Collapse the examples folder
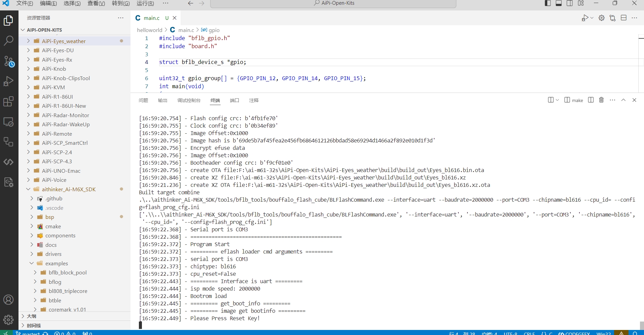644x335 pixels. [x=32, y=263]
